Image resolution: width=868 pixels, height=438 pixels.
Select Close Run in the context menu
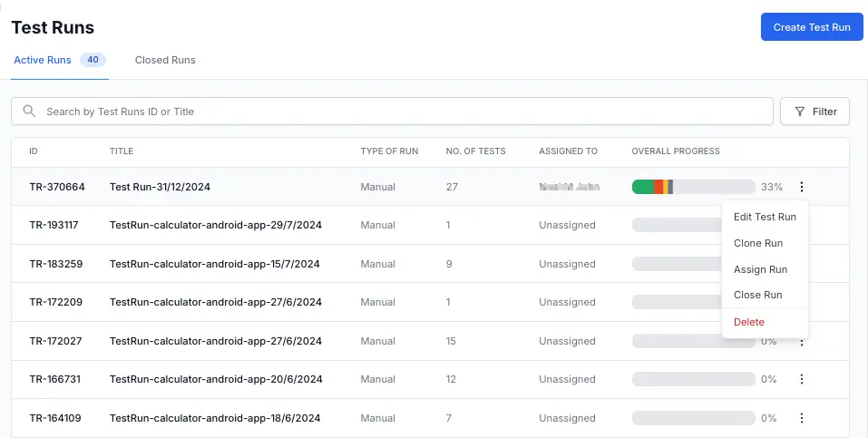coord(757,295)
